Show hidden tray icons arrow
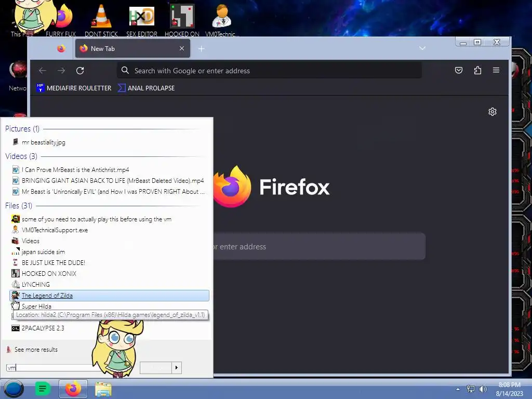This screenshot has height=399, width=532. pos(458,389)
